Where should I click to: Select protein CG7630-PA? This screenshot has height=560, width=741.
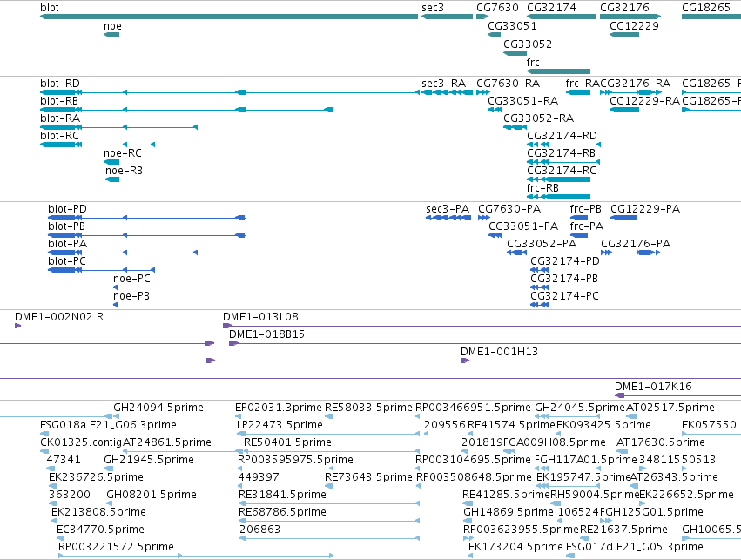click(509, 209)
